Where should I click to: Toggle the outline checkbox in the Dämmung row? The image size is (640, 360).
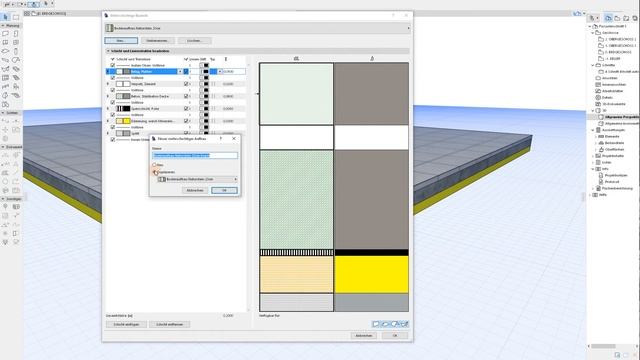tap(186, 121)
